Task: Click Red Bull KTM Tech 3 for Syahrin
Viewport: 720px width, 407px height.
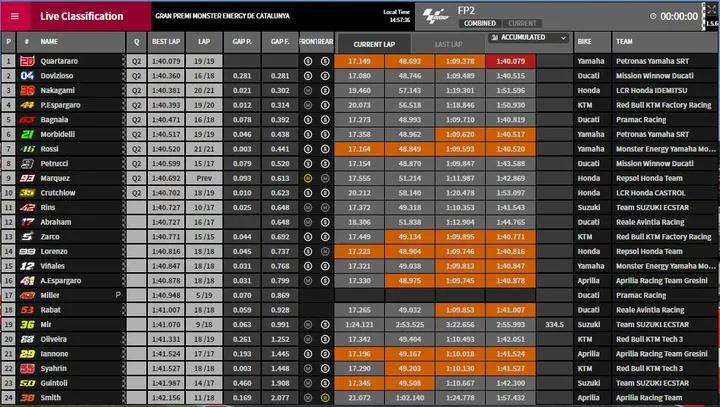Action: (x=649, y=368)
